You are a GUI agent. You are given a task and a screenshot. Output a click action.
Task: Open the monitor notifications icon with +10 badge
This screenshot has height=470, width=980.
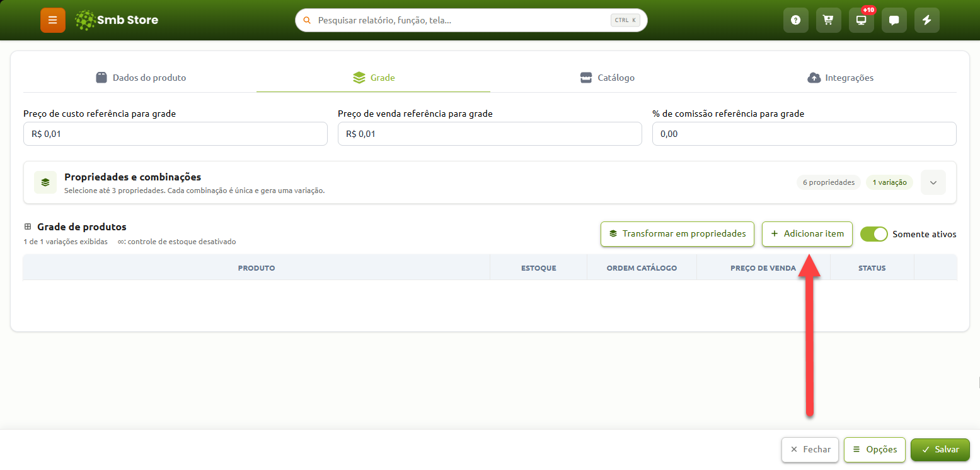pyautogui.click(x=861, y=20)
